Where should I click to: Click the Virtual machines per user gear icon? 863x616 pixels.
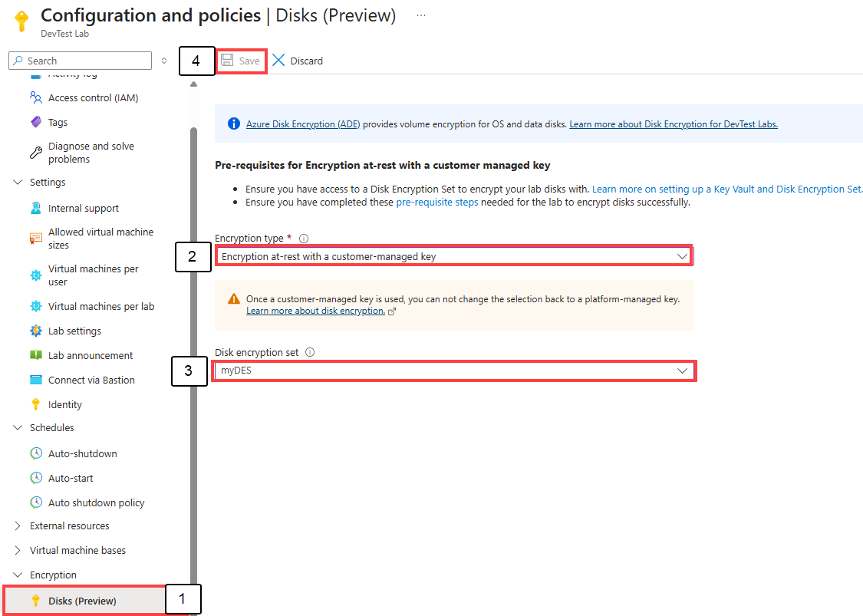tap(36, 275)
